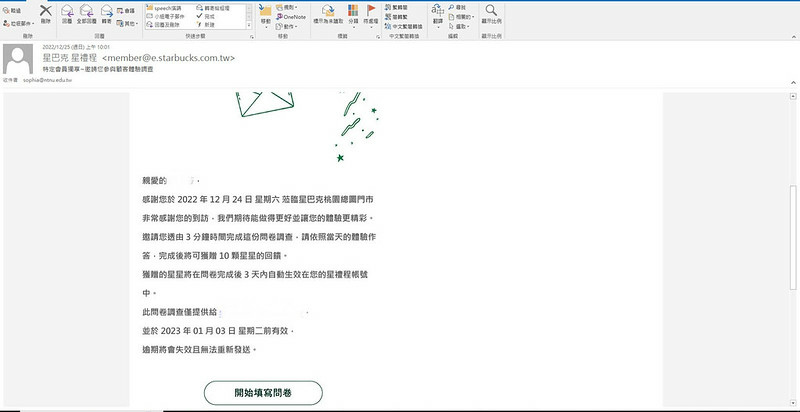
Task: Click the message body scrollbar down arrow
Action: [x=793, y=402]
